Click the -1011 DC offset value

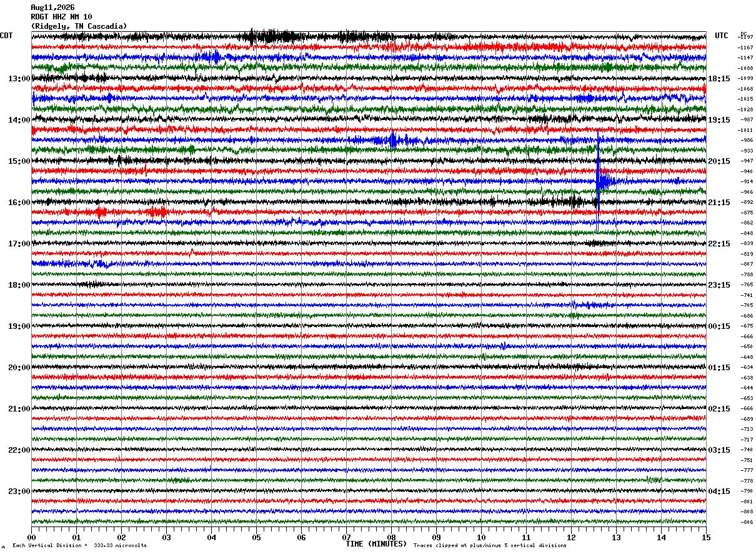tap(746, 130)
